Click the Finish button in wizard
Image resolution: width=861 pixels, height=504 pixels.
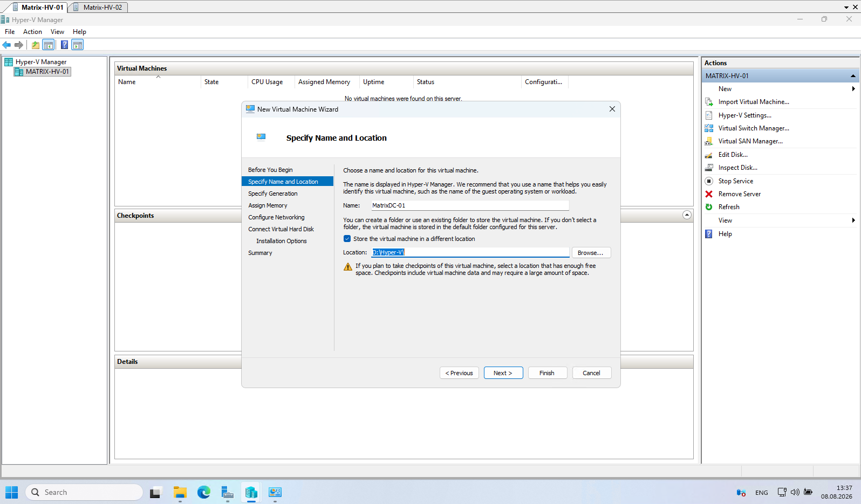coord(548,373)
